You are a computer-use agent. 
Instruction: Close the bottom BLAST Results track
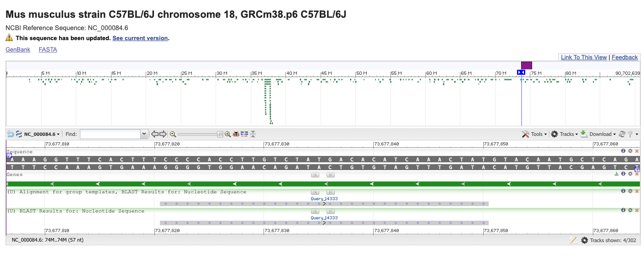(637, 210)
